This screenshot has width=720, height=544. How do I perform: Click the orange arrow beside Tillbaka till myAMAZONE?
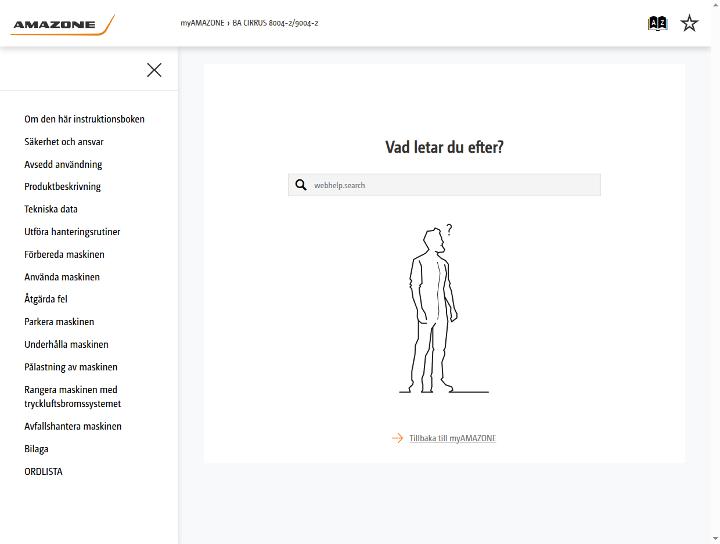(397, 438)
